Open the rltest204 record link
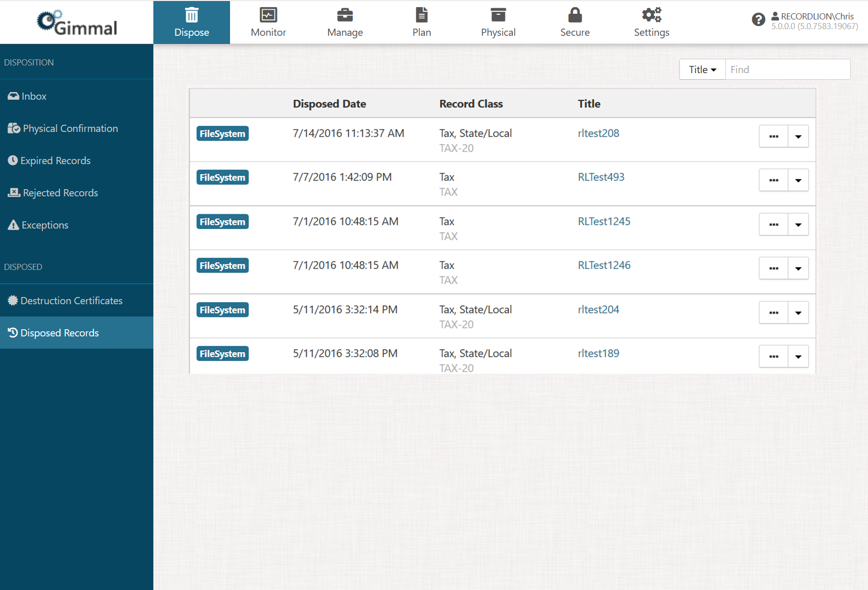The image size is (868, 590). point(598,309)
